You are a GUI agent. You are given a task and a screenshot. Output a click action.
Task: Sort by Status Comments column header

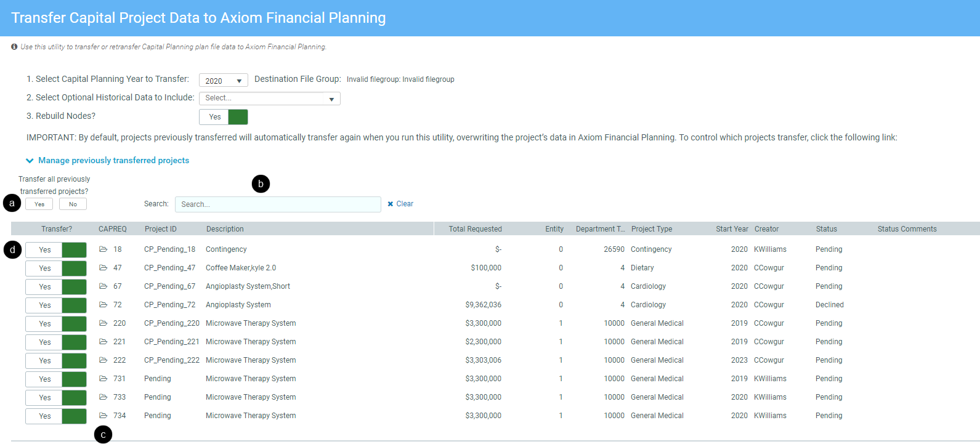pyautogui.click(x=907, y=229)
